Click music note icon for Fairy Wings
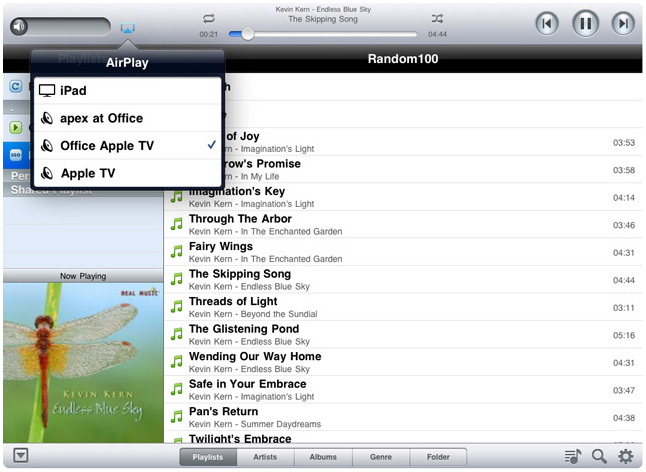646x472 pixels. coord(177,252)
